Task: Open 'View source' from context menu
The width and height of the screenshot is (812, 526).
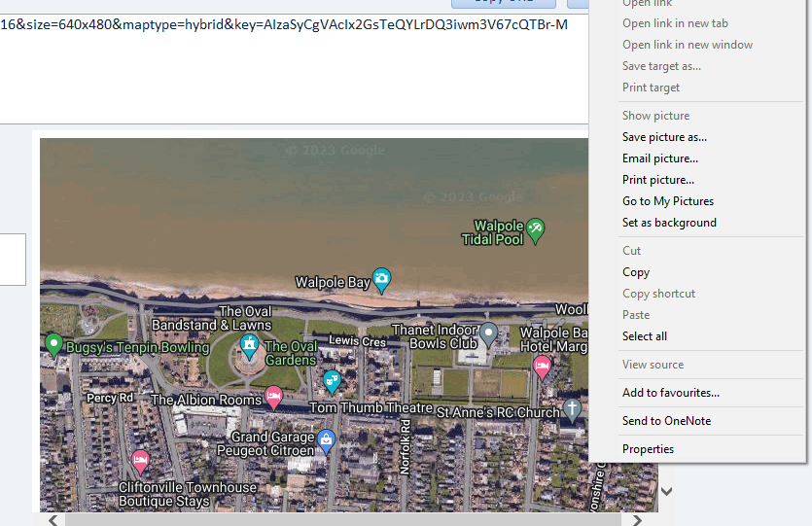Action: pos(653,365)
